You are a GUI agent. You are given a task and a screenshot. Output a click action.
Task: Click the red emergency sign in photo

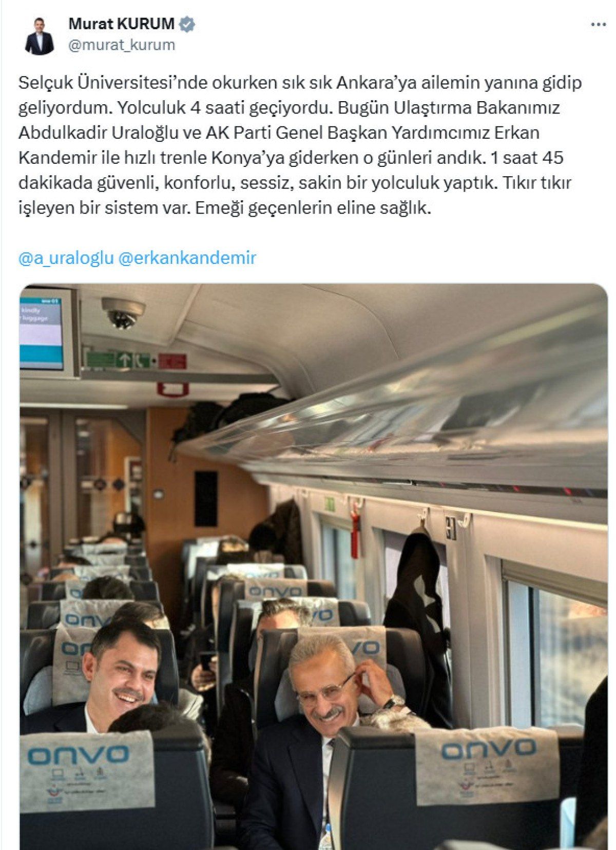(172, 361)
